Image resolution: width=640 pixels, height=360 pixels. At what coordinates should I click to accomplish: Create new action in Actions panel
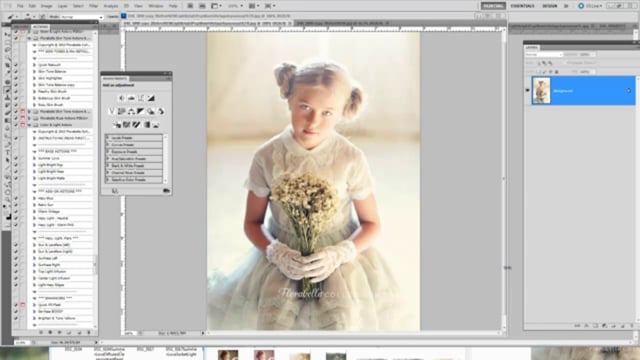click(79, 333)
